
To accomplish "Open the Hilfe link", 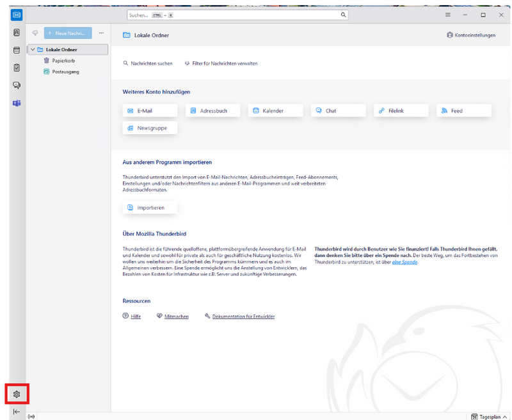I will (x=136, y=316).
